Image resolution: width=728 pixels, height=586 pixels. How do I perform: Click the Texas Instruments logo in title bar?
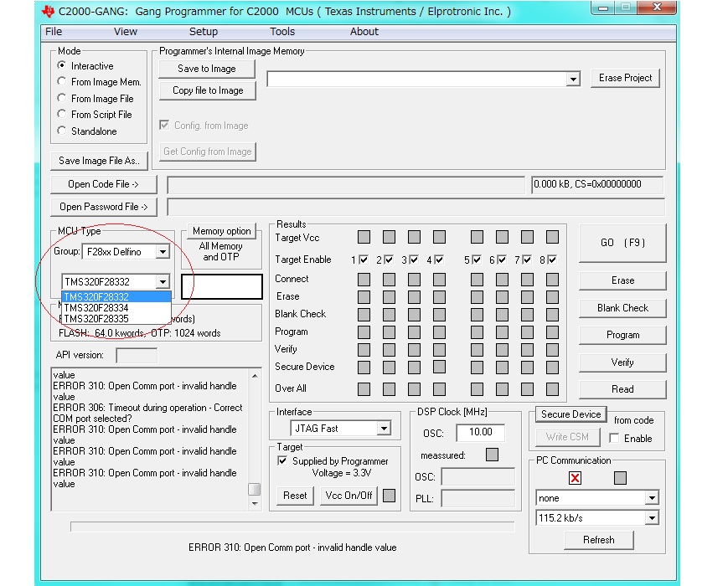pyautogui.click(x=49, y=11)
